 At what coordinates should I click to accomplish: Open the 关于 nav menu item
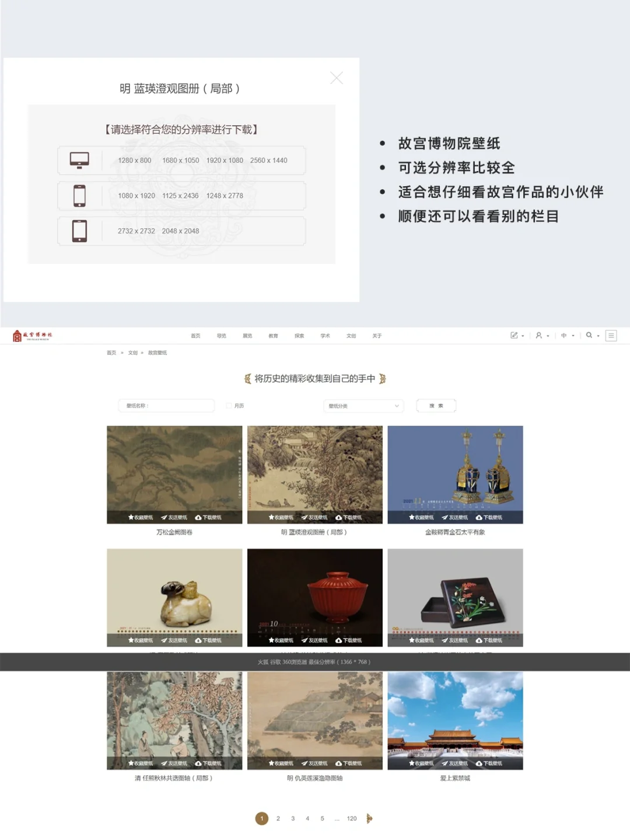pos(377,336)
